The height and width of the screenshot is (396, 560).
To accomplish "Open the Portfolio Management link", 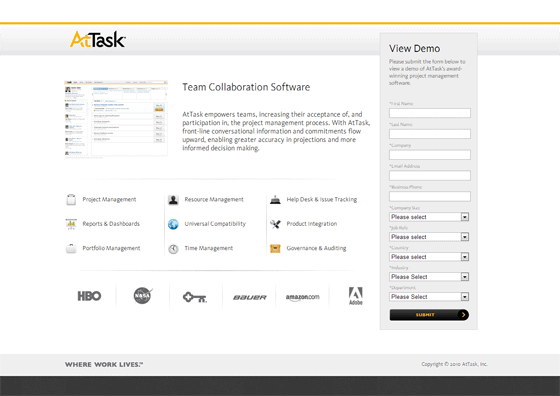I will [x=111, y=248].
